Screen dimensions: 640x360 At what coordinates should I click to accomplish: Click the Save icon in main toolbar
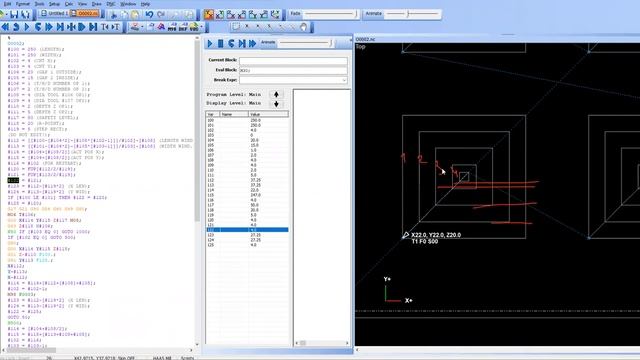(14, 14)
